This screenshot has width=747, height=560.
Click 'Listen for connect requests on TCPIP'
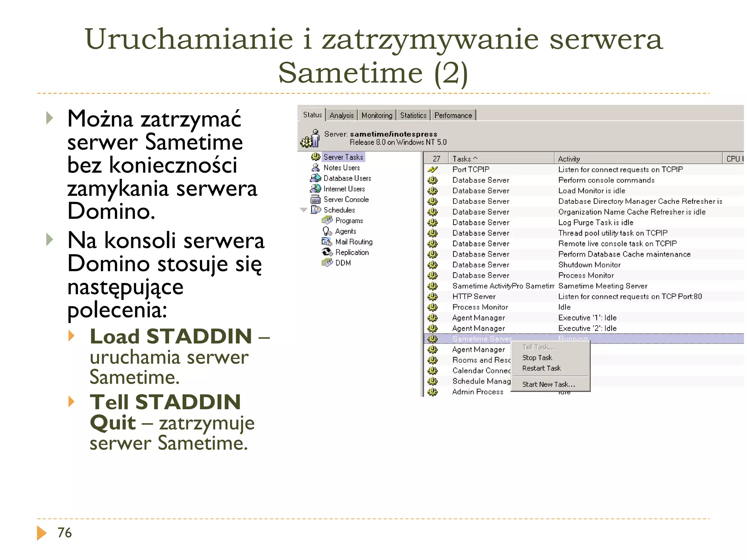tap(620, 170)
